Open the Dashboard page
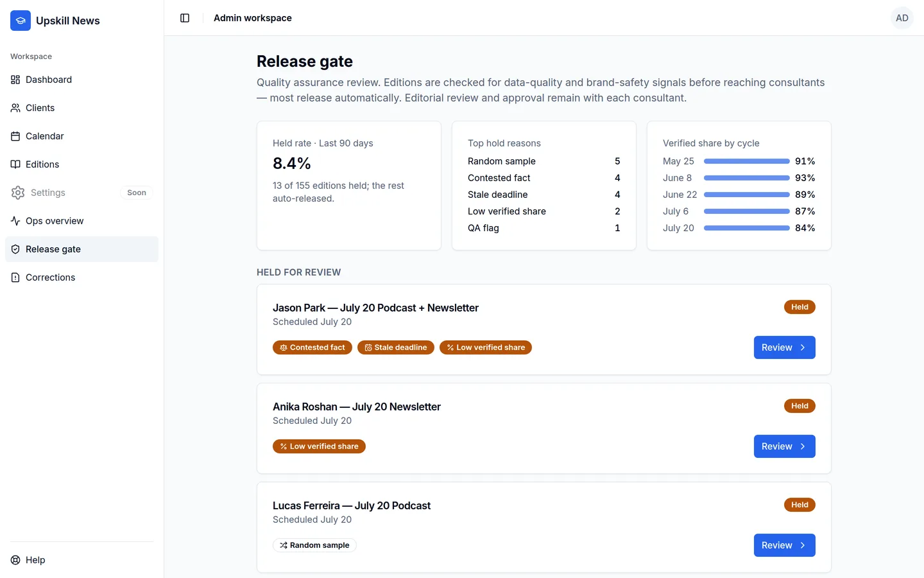924x578 pixels. click(x=81, y=80)
